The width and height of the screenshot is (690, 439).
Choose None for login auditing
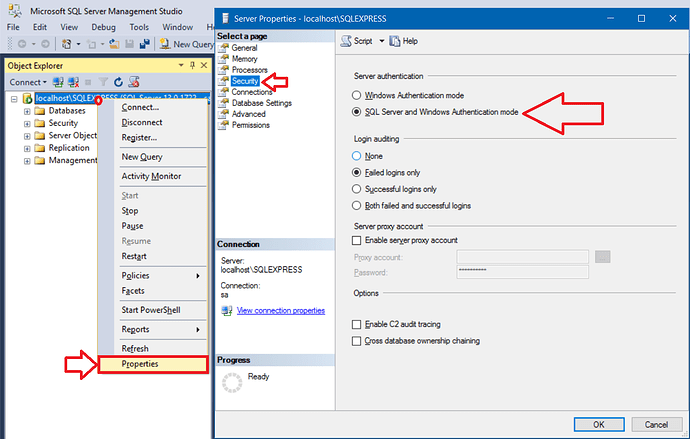pyautogui.click(x=359, y=156)
